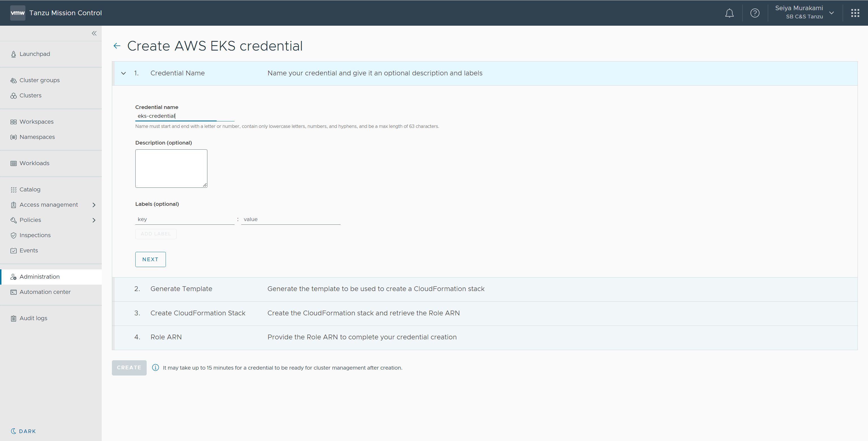Click the vmw logo in header
868x441 pixels.
click(18, 13)
